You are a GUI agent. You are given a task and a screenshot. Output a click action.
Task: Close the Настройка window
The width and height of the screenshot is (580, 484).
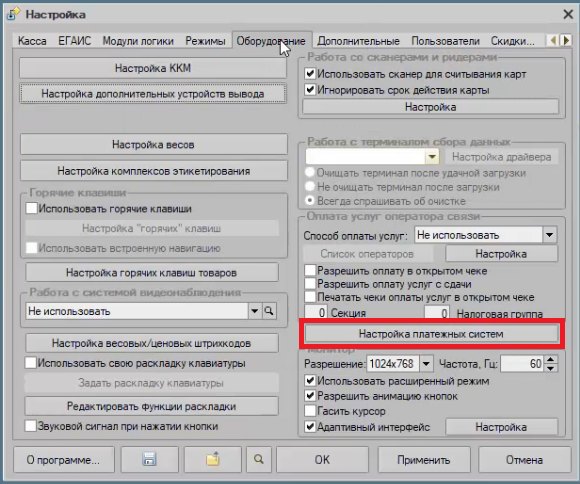pyautogui.click(x=568, y=14)
